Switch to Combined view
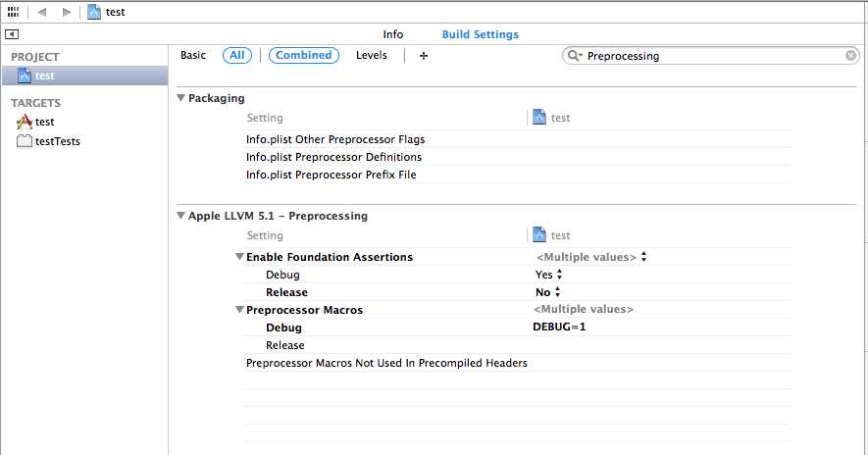The height and width of the screenshot is (455, 868). click(304, 55)
